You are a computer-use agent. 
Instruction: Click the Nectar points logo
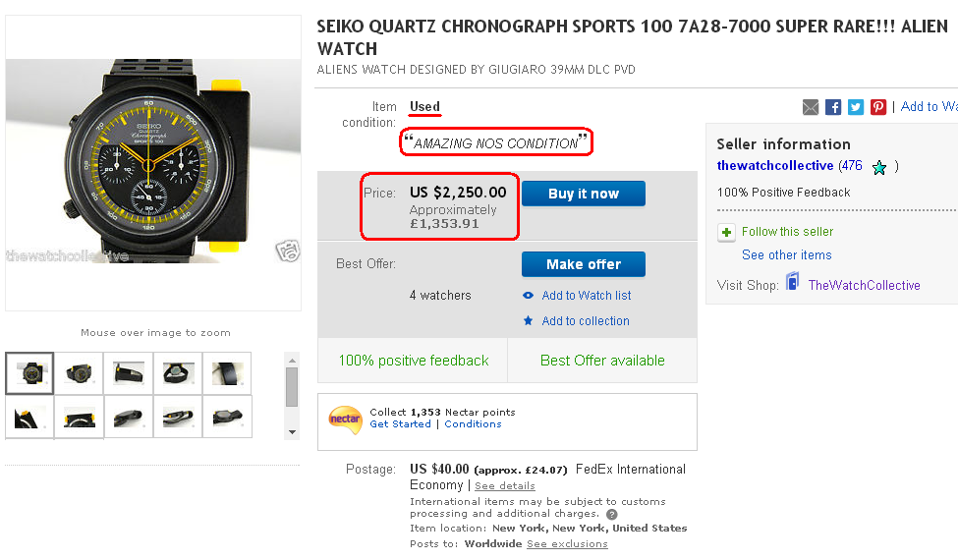click(x=346, y=419)
